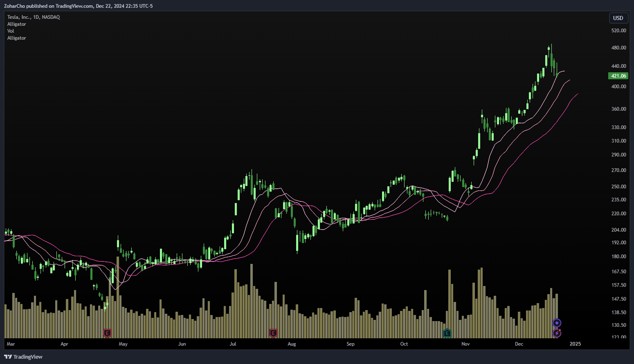
Task: Click the Jul label on time axis
Action: pos(233,344)
